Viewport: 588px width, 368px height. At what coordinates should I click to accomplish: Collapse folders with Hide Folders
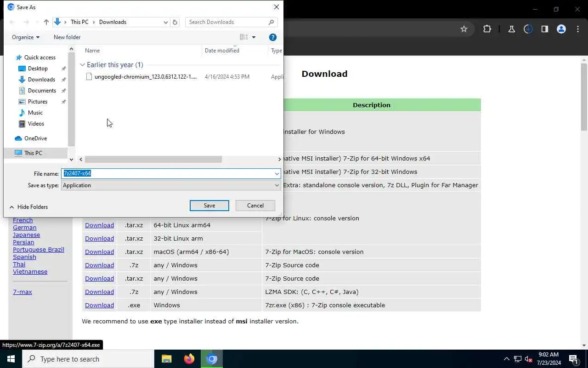coord(28,207)
